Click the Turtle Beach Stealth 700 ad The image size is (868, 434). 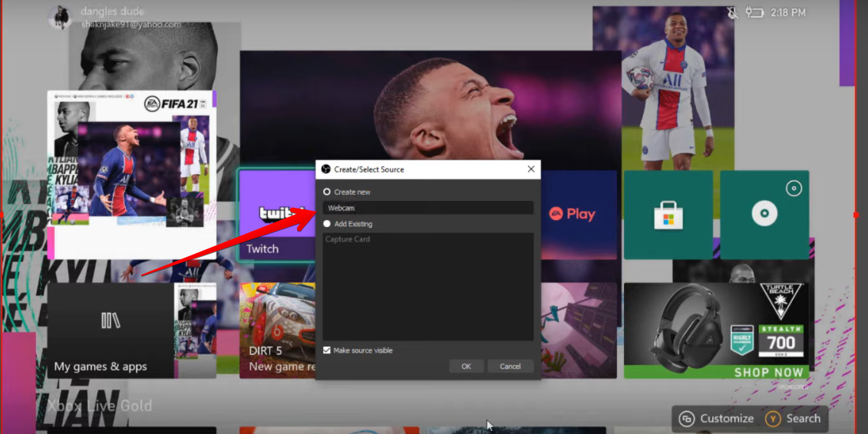tap(716, 330)
